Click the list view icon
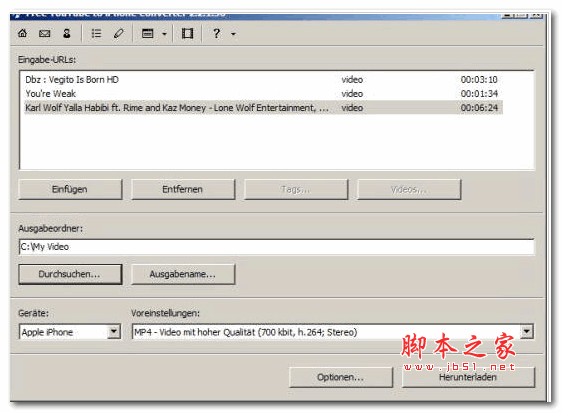The width and height of the screenshot is (562, 413). tap(96, 34)
